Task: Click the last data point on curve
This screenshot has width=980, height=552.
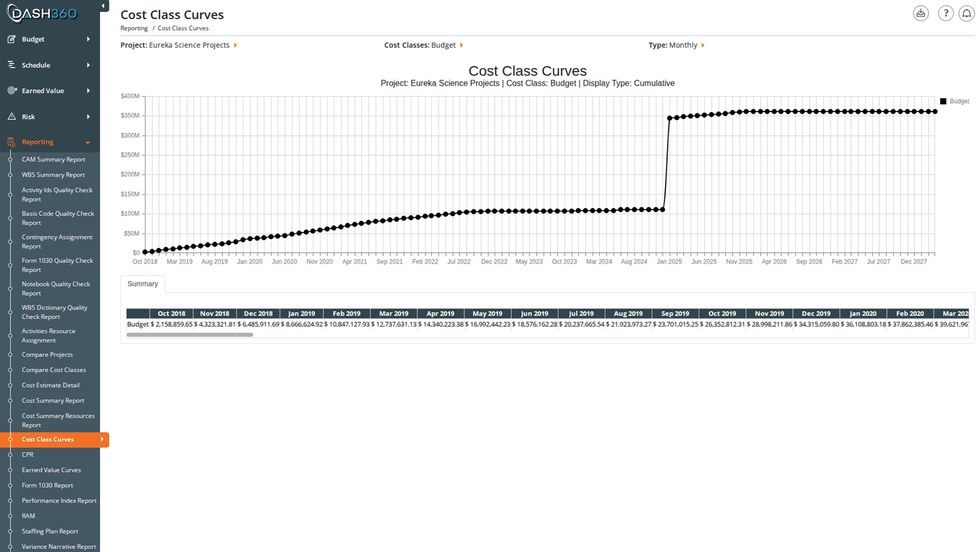Action: coord(935,111)
